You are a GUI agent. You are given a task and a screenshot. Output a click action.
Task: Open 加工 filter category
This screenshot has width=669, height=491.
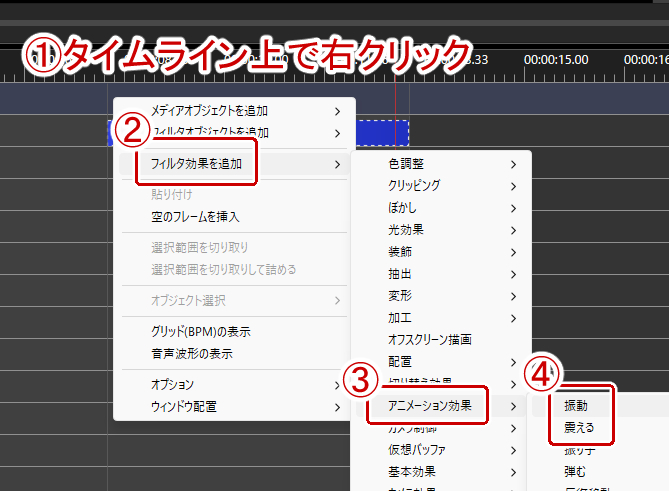click(441, 318)
